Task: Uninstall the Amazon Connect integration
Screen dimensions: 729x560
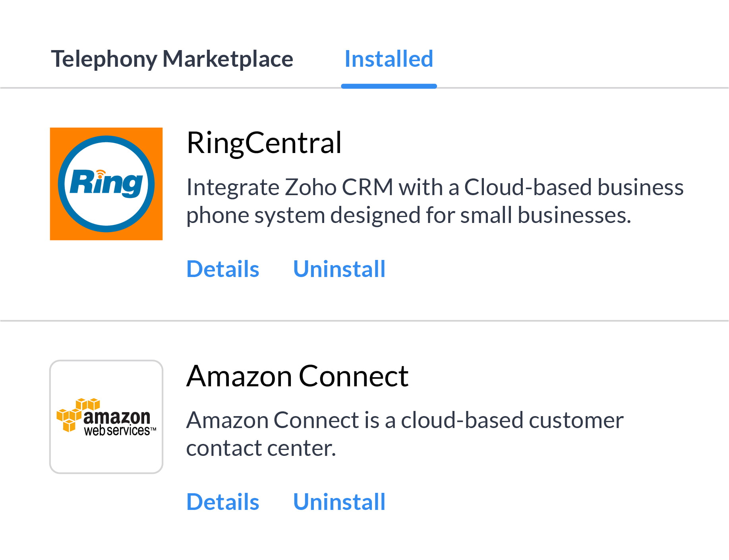Action: pyautogui.click(x=339, y=502)
